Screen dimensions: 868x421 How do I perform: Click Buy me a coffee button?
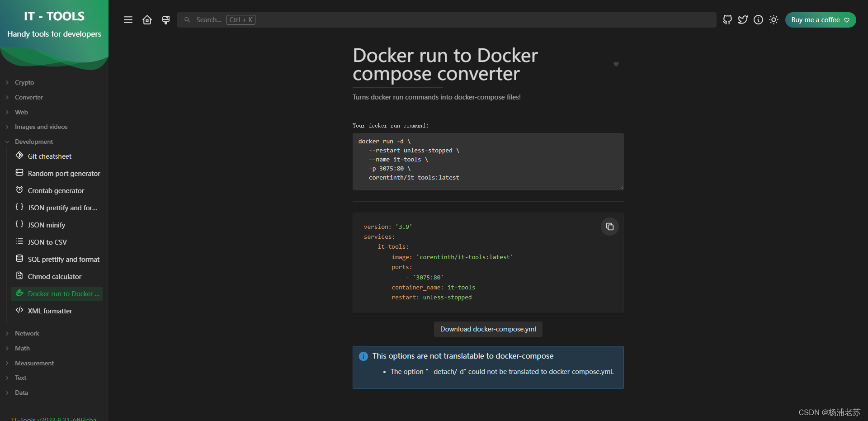pyautogui.click(x=821, y=20)
